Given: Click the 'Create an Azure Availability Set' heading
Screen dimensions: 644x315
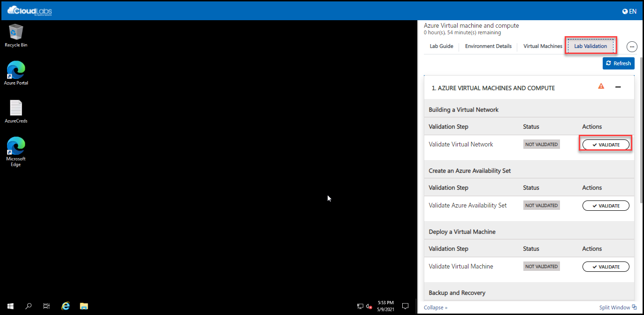Looking at the screenshot, I should 470,170.
